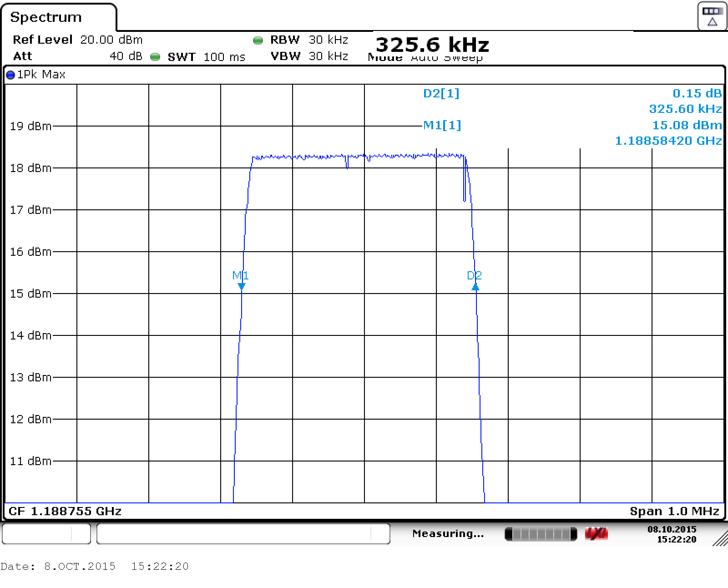Click the Measuring progress bar
This screenshot has height=588, width=728.
[x=541, y=534]
